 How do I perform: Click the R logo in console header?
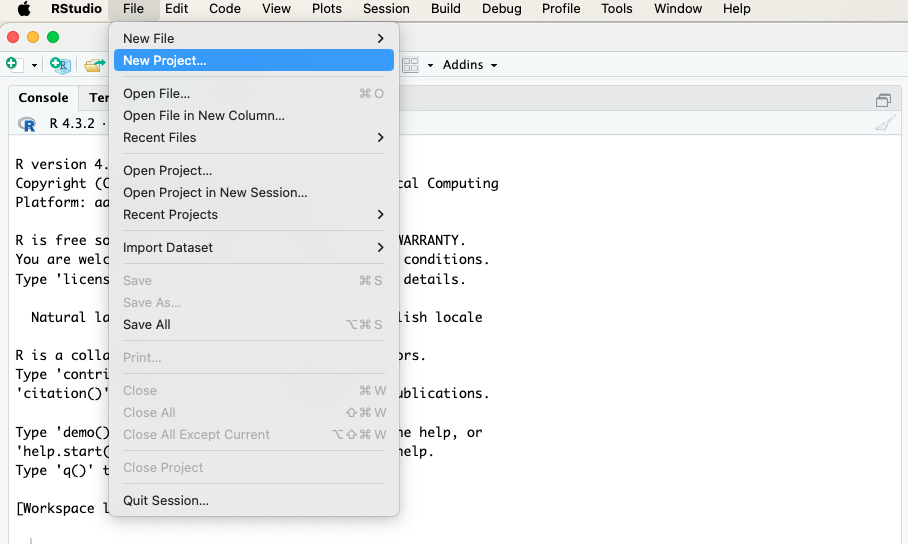(x=28, y=124)
